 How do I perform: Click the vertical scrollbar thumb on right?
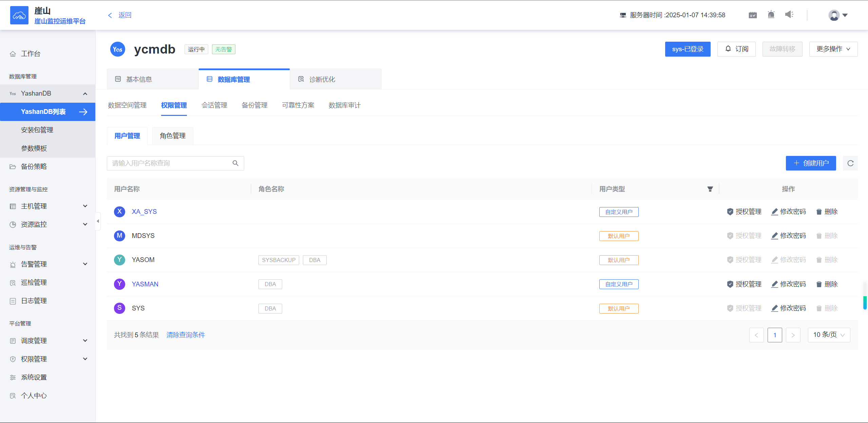[x=865, y=303]
